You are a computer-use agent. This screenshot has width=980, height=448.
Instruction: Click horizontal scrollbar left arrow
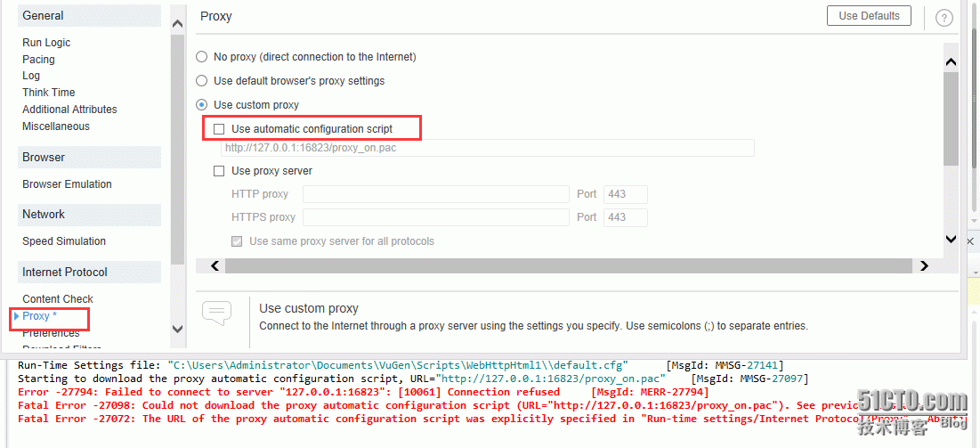[215, 266]
